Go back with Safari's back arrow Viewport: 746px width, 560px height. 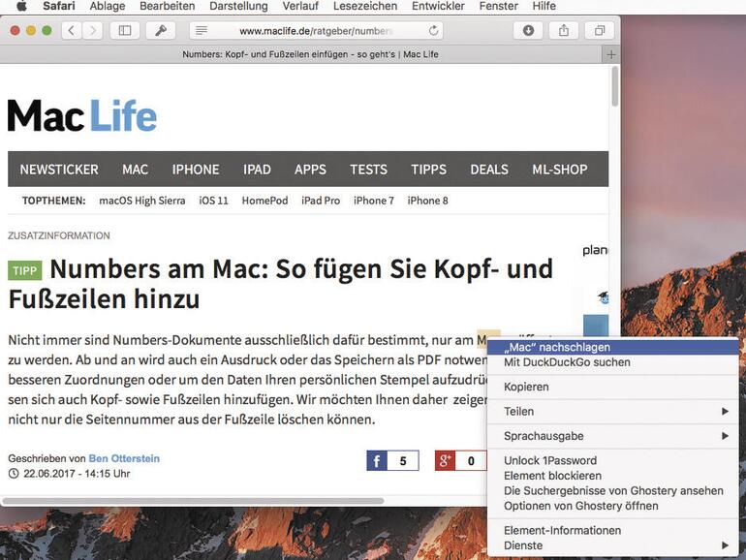[x=72, y=30]
